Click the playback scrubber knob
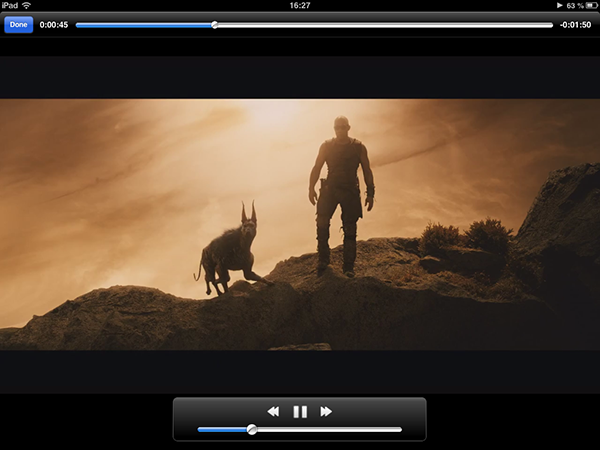 point(215,25)
